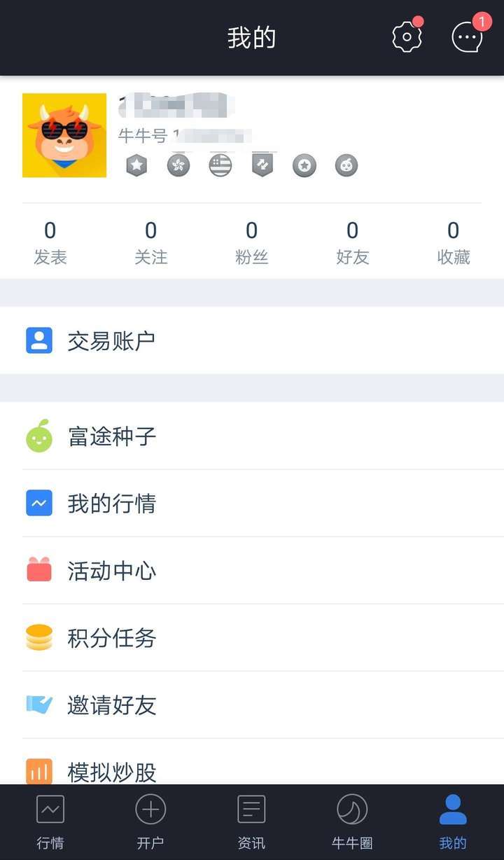504x860 pixels.
Task: Switch to 行情 bottom tab
Action: pyautogui.click(x=50, y=822)
